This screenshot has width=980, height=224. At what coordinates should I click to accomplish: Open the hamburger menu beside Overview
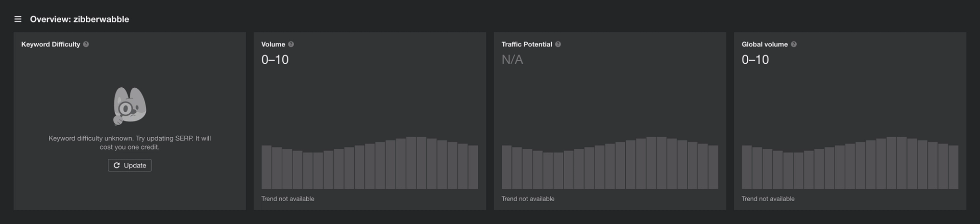pos(18,19)
